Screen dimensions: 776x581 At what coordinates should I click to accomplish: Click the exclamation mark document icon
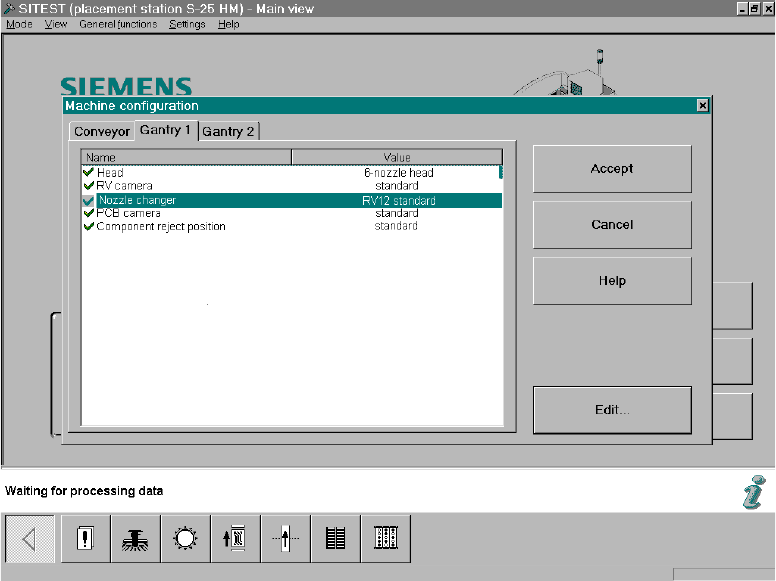click(x=86, y=540)
